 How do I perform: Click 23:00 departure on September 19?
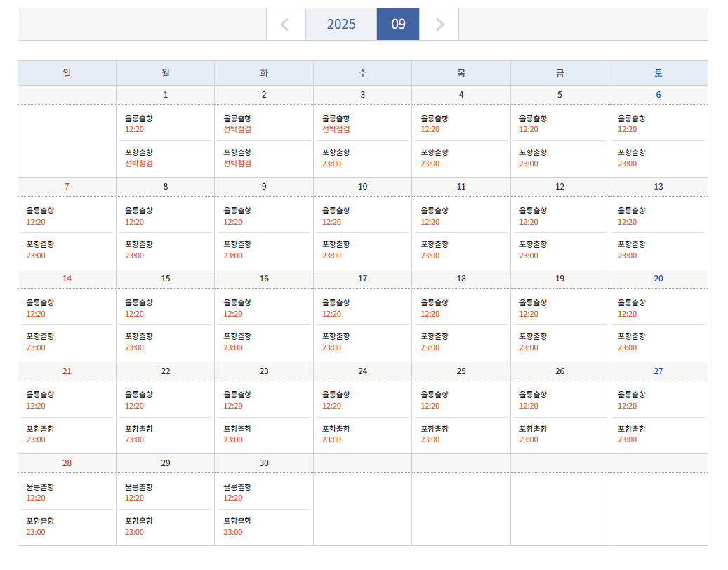click(x=529, y=347)
